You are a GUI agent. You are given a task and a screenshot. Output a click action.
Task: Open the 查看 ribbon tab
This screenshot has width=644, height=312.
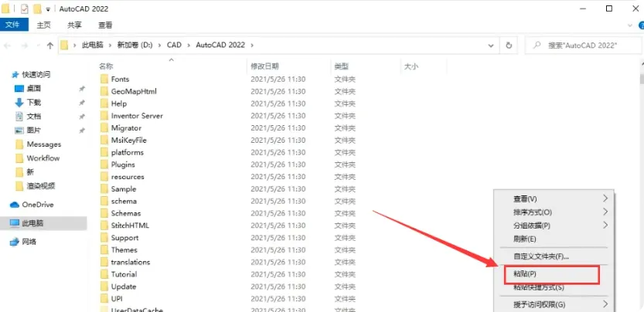tap(105, 25)
